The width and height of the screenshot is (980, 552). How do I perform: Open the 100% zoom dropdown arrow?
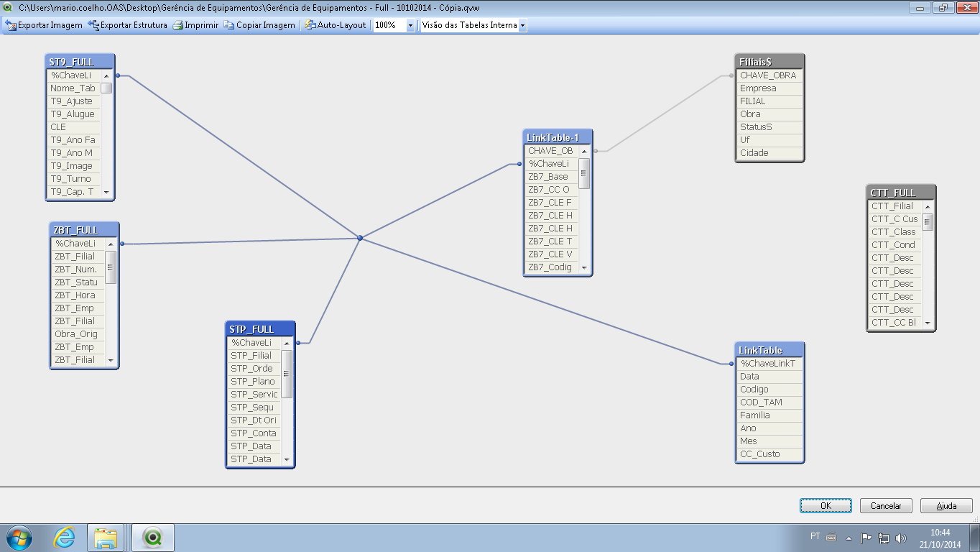tap(410, 25)
